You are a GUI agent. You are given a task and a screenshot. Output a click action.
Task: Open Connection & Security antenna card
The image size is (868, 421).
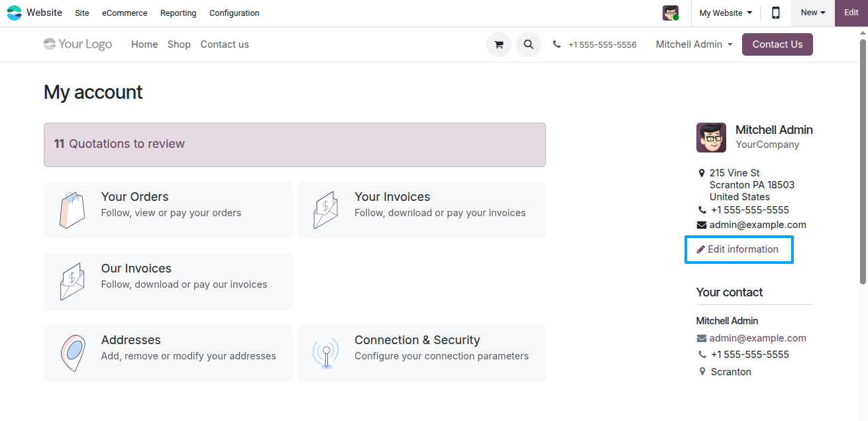point(421,353)
